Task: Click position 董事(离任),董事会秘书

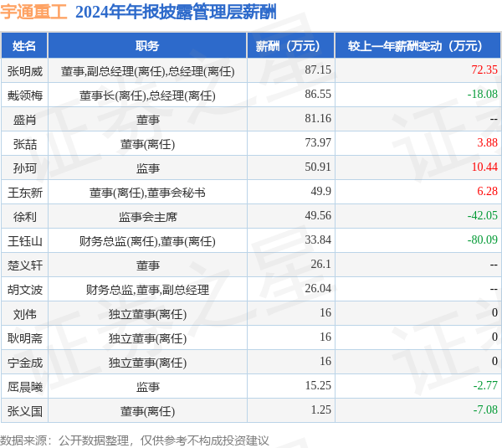Action: tap(147, 193)
